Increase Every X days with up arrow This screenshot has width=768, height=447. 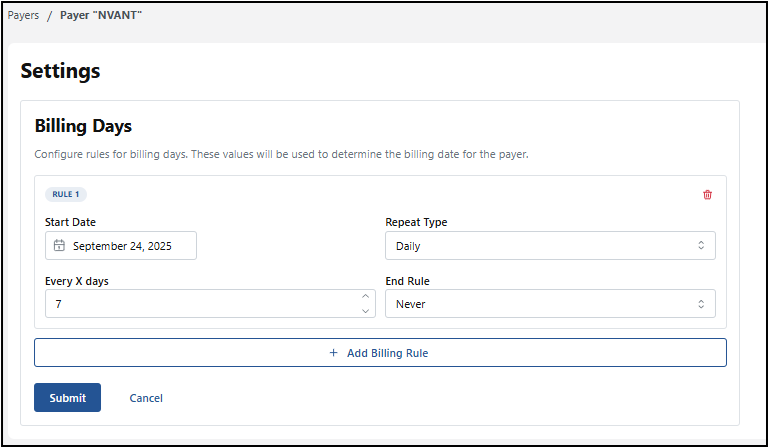click(x=365, y=297)
